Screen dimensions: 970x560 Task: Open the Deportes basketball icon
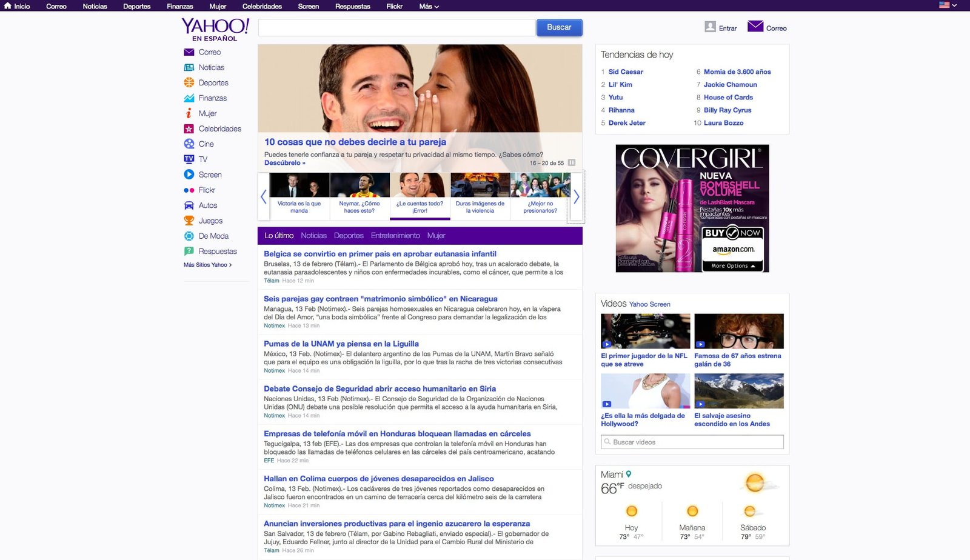pyautogui.click(x=189, y=83)
